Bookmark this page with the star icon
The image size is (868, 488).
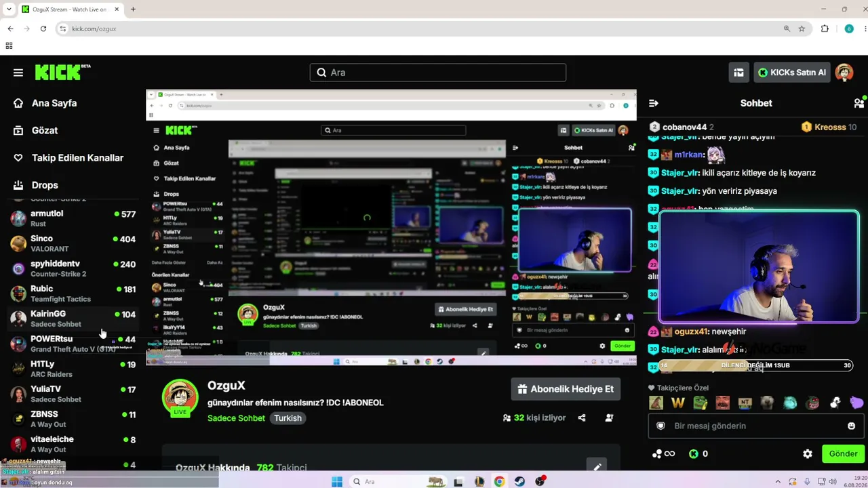(802, 28)
